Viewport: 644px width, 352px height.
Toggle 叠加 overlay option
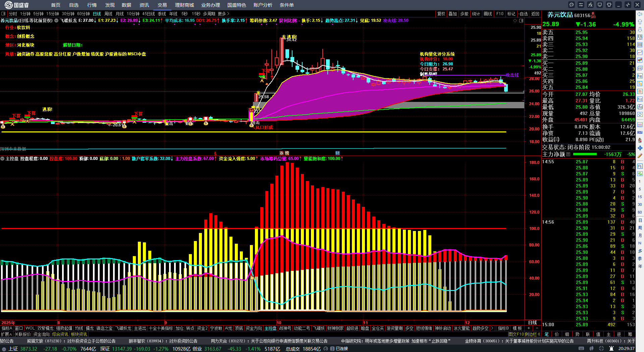453,14
